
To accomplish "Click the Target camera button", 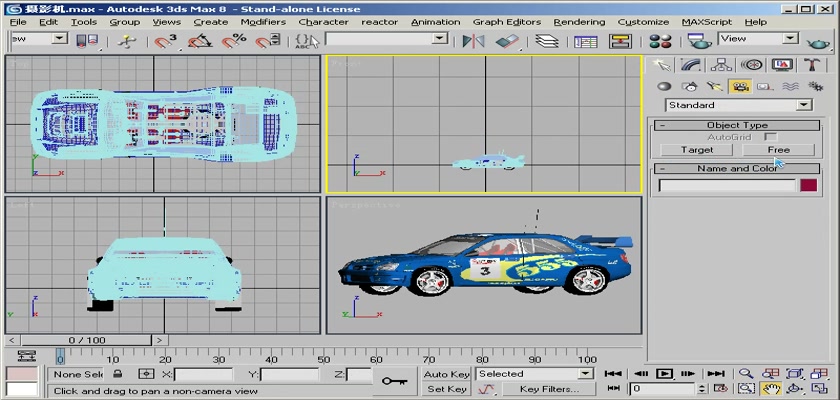I will point(696,150).
